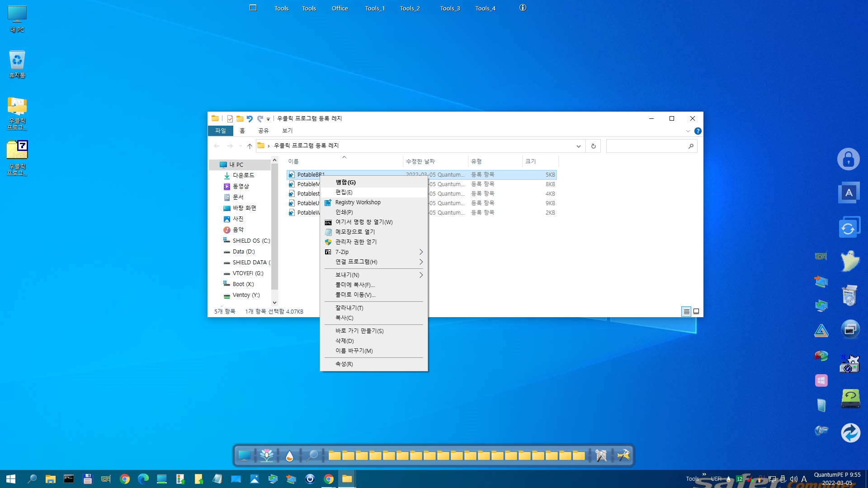The height and width of the screenshot is (488, 868).
Task: Open VTOYEFI (G:) drive in sidebar
Action: pos(248,273)
